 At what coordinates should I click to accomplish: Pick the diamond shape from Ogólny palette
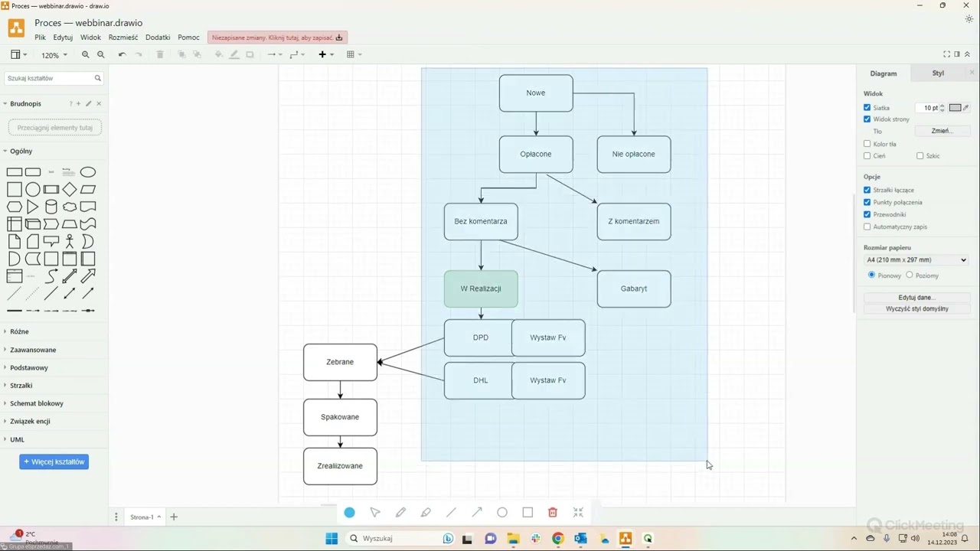tap(70, 190)
